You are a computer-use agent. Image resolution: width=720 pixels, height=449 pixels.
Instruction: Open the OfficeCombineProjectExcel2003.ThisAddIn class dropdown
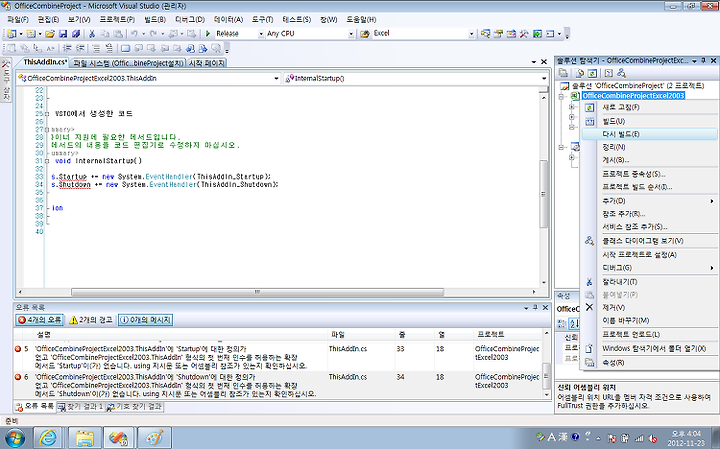(x=276, y=79)
